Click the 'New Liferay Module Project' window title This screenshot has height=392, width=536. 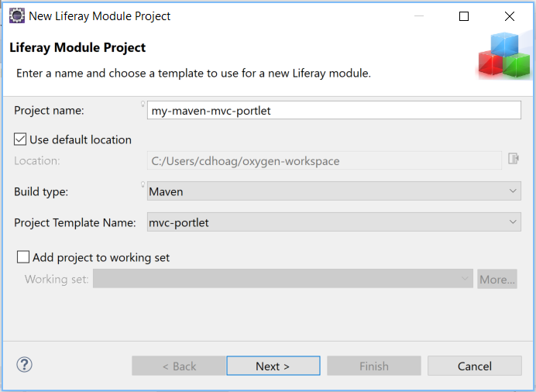tap(99, 16)
